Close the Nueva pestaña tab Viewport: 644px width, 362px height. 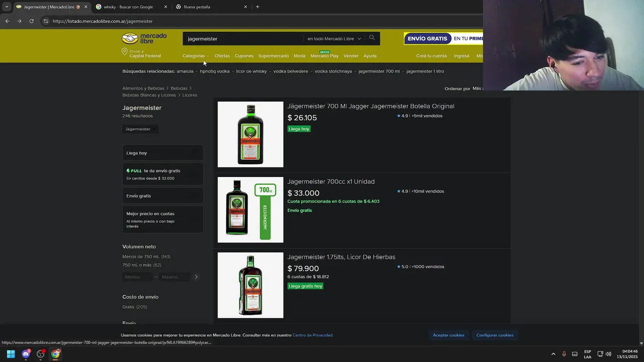point(246,7)
